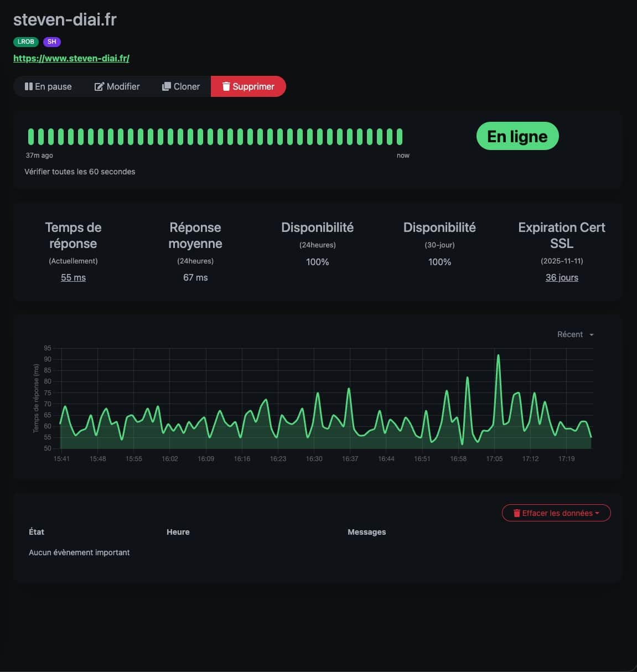Image resolution: width=637 pixels, height=672 pixels.
Task: Click the État column header
Action: coord(37,532)
